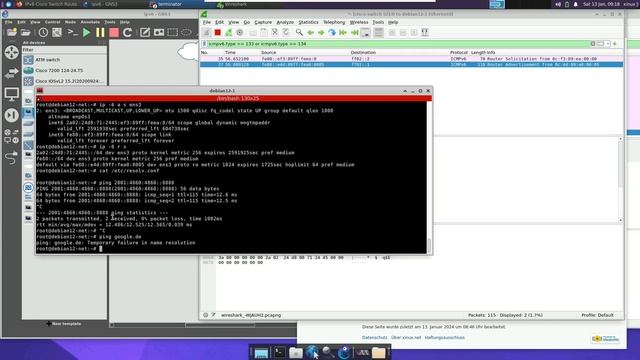Browse end devices monitor icon in GNS3
Viewport: 640px width, 360px height.
tap(11, 94)
